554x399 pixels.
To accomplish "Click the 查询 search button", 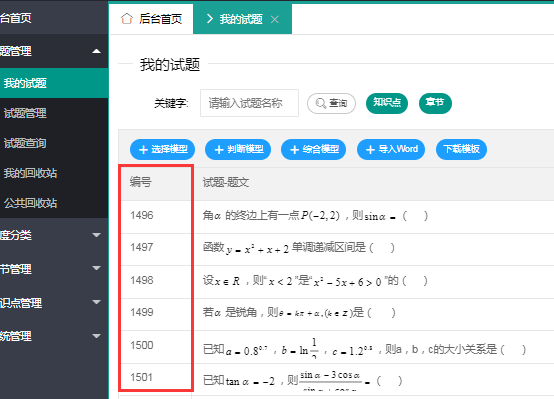I will coord(331,103).
